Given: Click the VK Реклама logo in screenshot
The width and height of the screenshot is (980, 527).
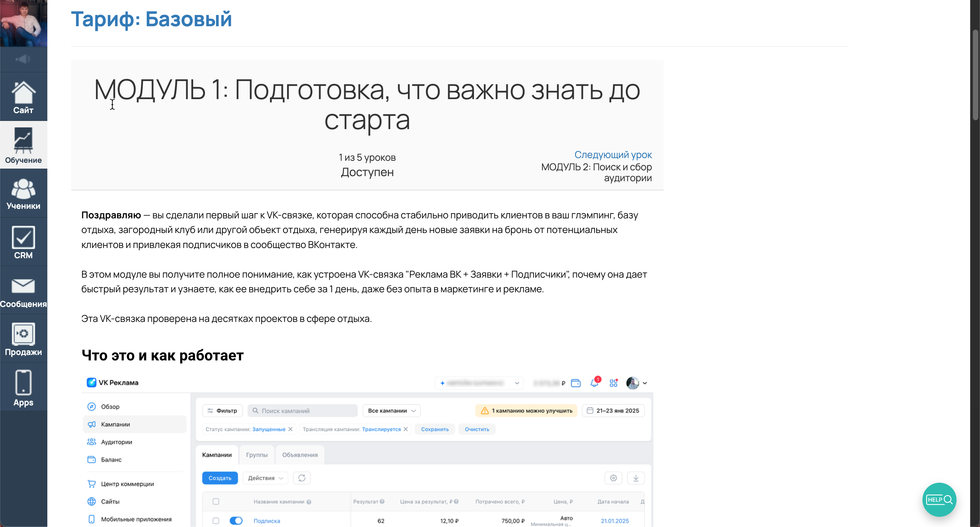Looking at the screenshot, I should coord(113,383).
